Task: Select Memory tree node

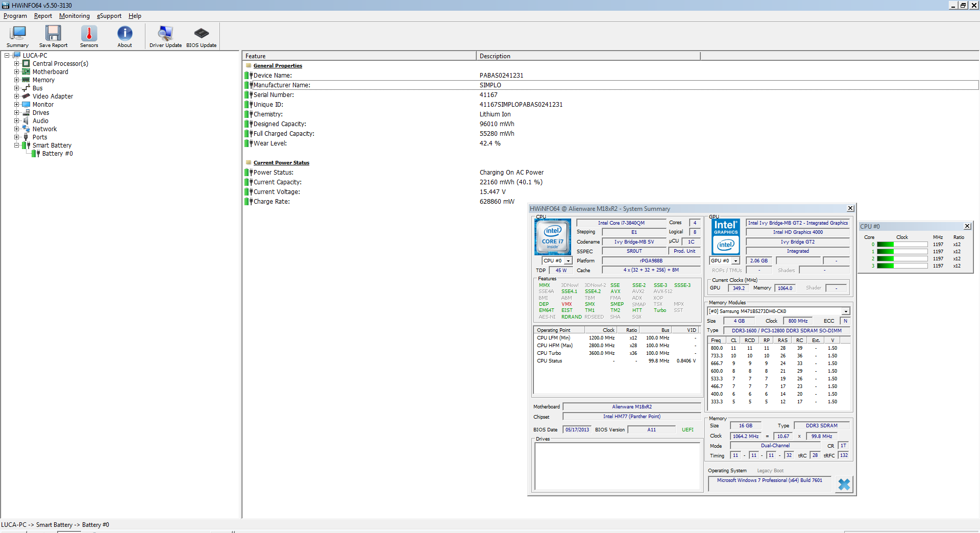Action: coord(43,80)
